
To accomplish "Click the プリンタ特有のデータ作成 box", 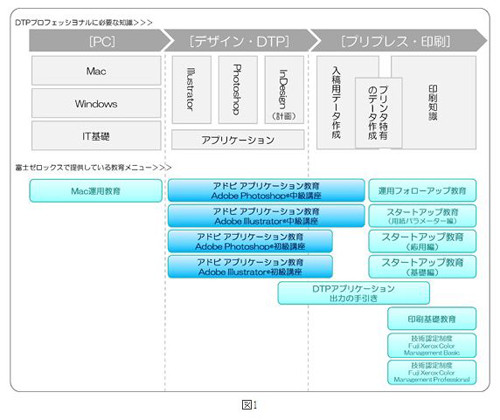I will (379, 113).
